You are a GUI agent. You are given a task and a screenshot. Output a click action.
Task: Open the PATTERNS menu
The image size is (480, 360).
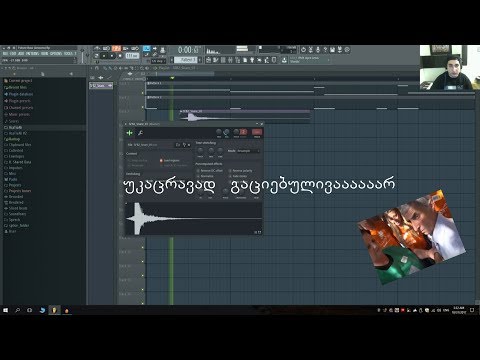pos(33,54)
